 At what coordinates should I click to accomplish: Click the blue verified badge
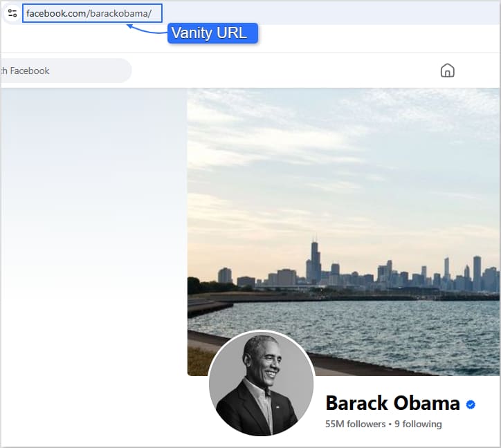(x=471, y=404)
